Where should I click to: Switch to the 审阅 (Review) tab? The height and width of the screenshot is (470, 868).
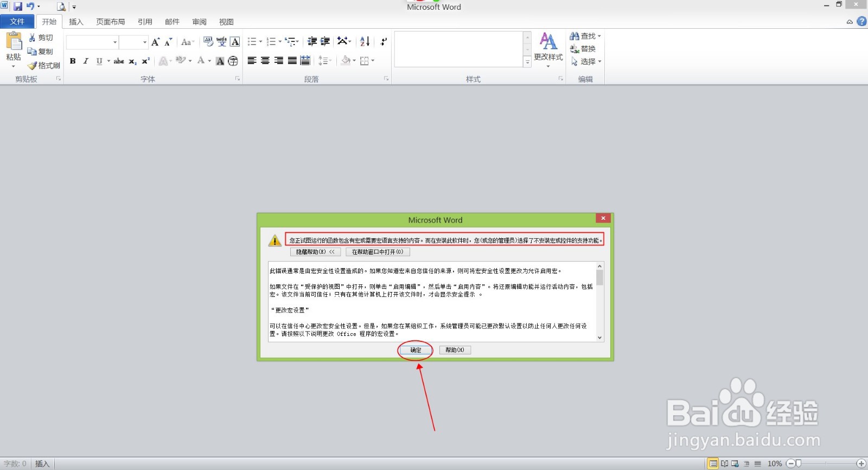[199, 22]
